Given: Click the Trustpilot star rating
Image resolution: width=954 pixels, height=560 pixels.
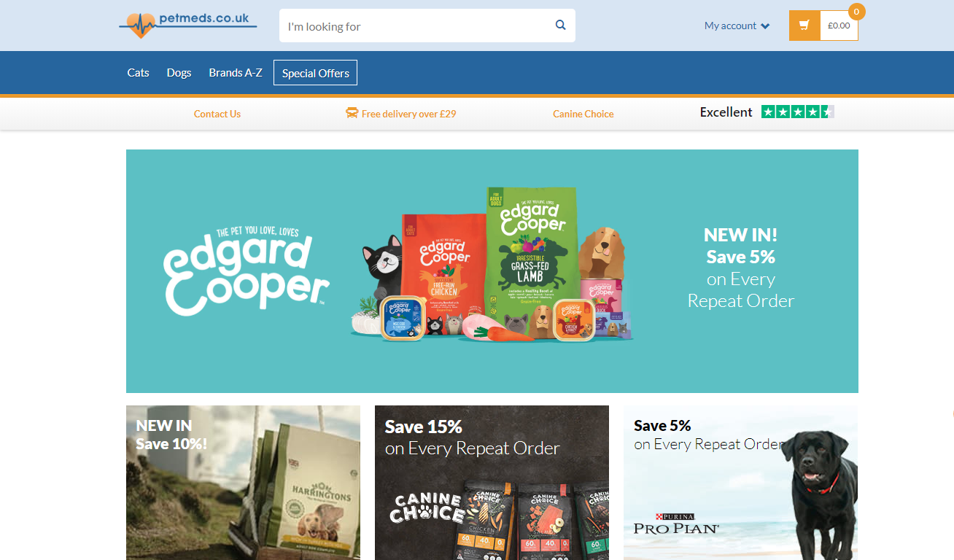Looking at the screenshot, I should pyautogui.click(x=798, y=112).
